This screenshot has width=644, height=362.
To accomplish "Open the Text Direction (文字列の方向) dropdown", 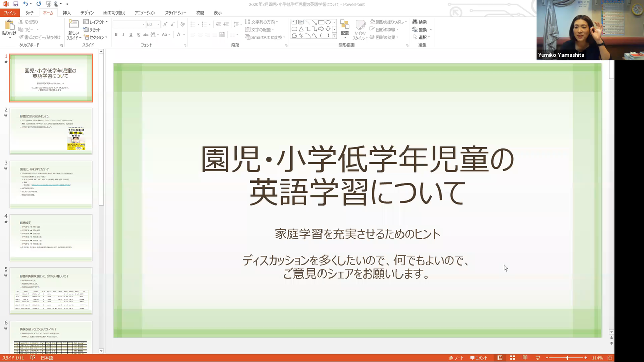I will click(x=262, y=22).
